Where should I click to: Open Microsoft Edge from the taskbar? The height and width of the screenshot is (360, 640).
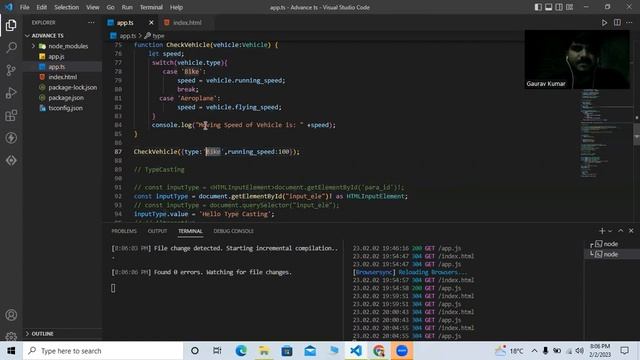(x=241, y=351)
